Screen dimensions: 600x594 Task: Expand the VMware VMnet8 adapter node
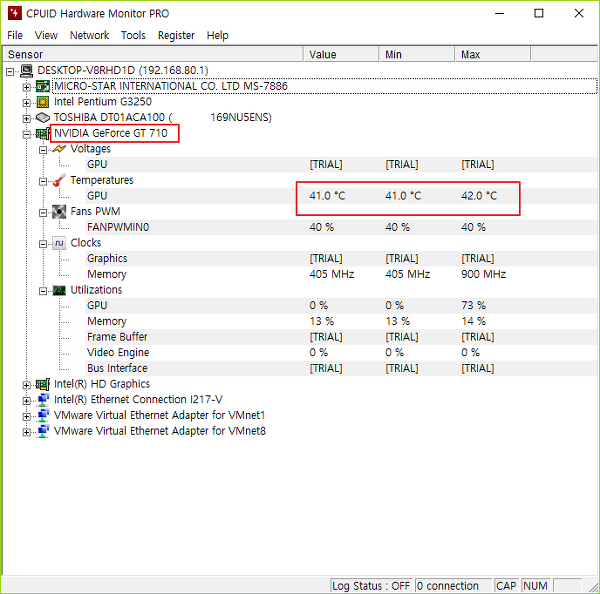tap(26, 432)
